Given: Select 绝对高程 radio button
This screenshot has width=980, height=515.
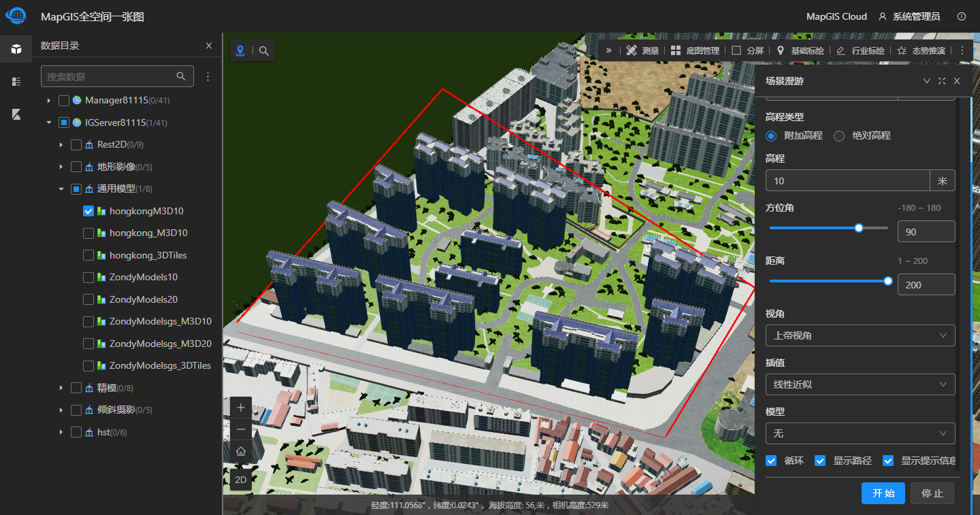Looking at the screenshot, I should click(839, 135).
